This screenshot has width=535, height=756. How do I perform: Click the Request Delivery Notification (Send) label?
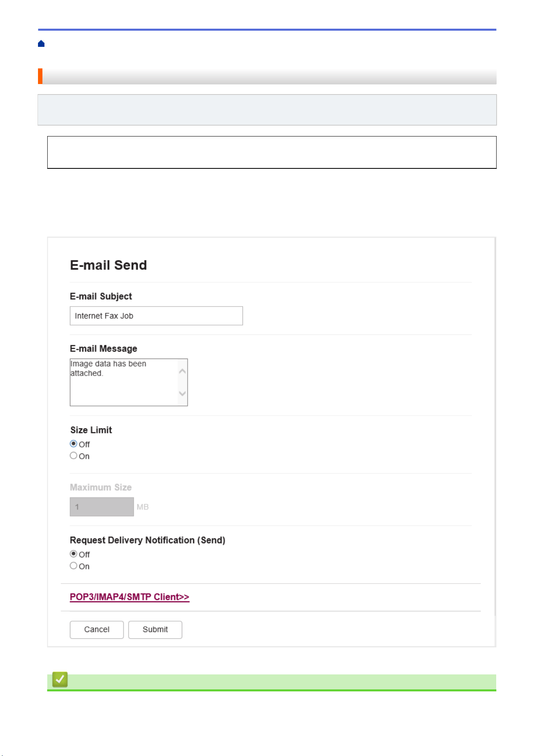click(147, 540)
